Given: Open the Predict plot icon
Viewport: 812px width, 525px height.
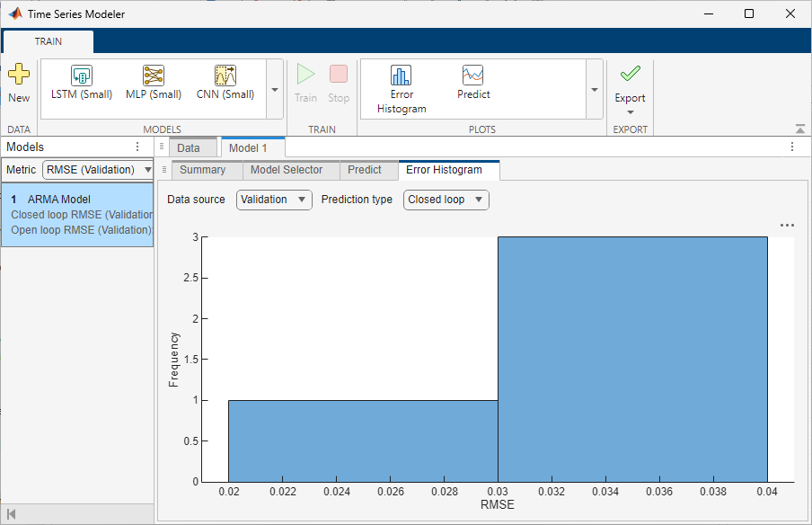Looking at the screenshot, I should click(473, 85).
